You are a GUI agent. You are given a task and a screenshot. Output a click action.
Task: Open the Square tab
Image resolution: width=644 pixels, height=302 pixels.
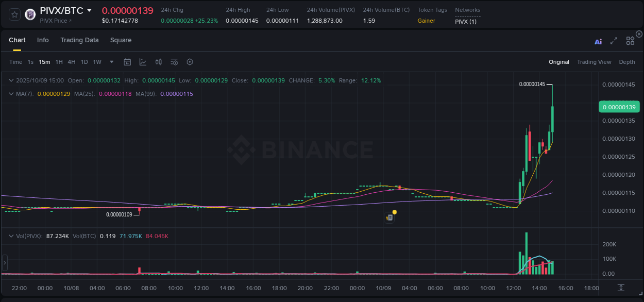click(x=121, y=40)
